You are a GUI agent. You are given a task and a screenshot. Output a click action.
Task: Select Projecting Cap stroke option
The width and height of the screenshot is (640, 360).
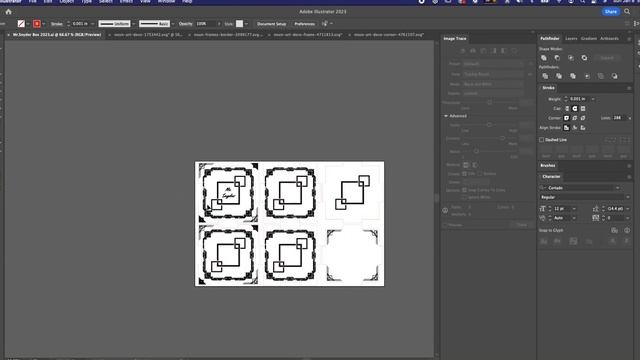click(x=583, y=109)
